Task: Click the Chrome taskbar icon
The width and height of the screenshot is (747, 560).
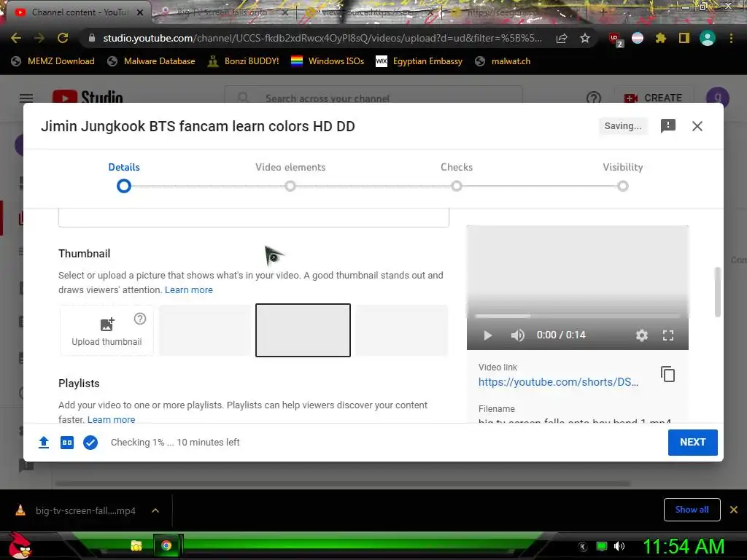Action: (x=166, y=545)
